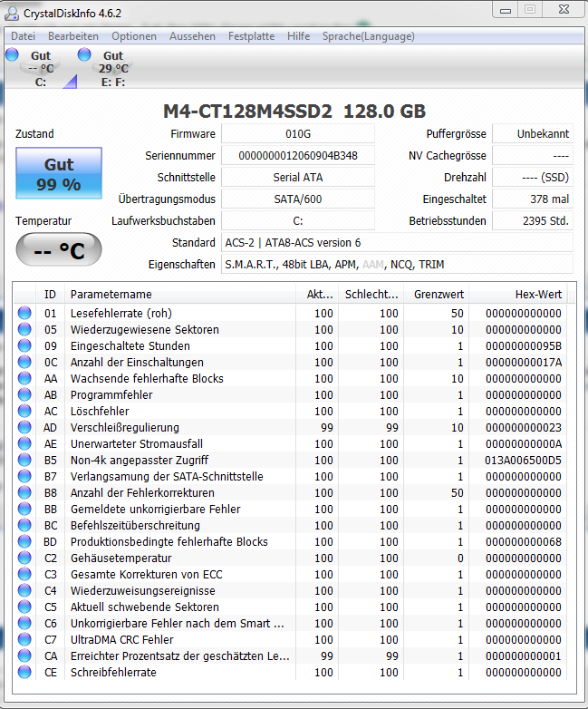
Task: Click the status icon for Unerwarteter Stromausfall
Action: click(24, 443)
